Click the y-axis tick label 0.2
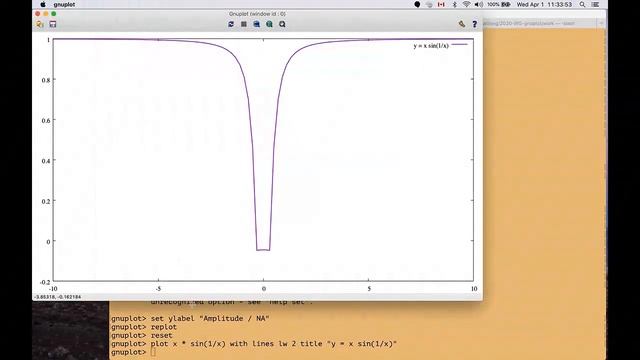The height and width of the screenshot is (360, 640). 46,201
